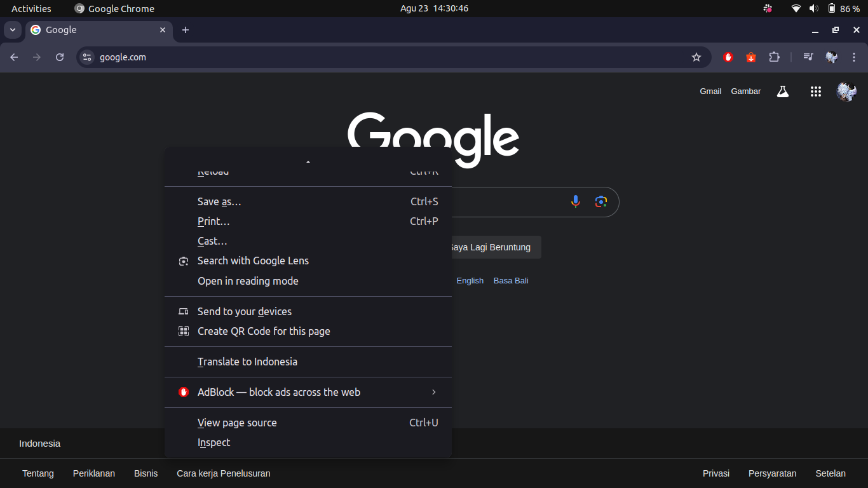This screenshot has height=488, width=868.
Task: Search by image with Lens icon
Action: tap(601, 202)
